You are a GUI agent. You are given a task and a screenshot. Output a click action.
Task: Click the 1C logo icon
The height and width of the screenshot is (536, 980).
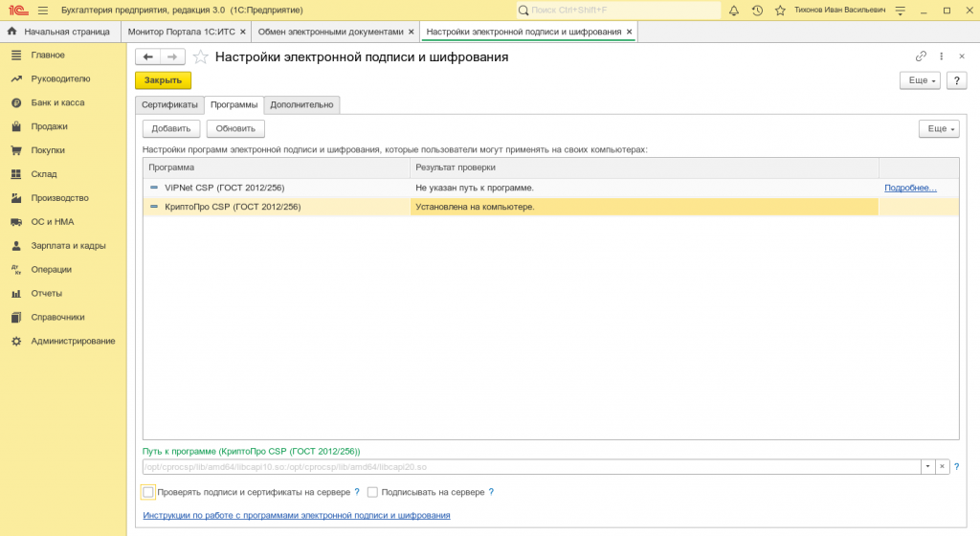[18, 10]
